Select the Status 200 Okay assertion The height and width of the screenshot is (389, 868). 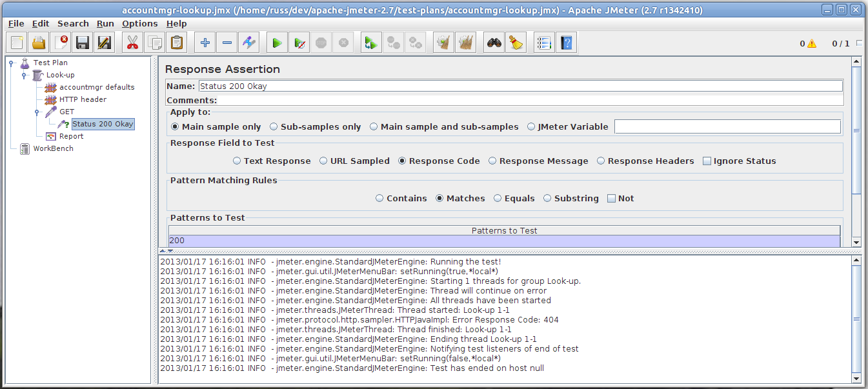click(x=103, y=125)
